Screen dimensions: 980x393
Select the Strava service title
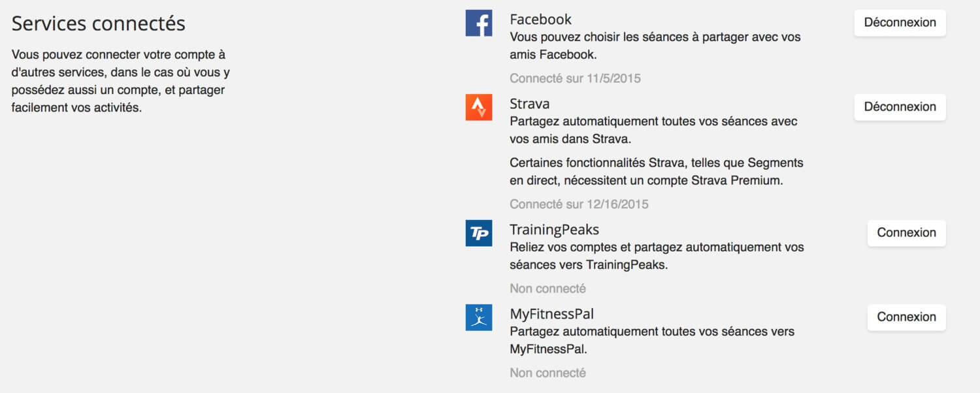coord(529,104)
